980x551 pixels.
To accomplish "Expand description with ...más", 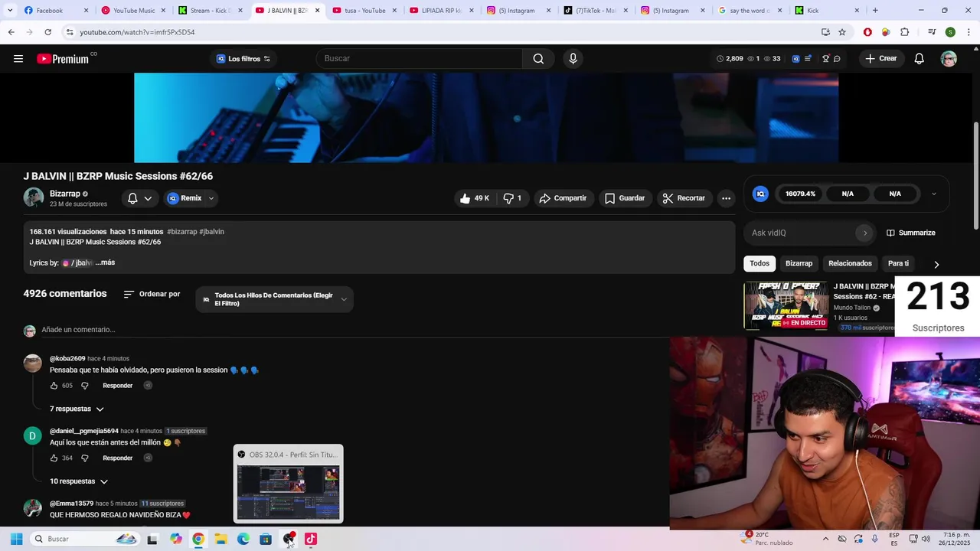I will [x=105, y=262].
